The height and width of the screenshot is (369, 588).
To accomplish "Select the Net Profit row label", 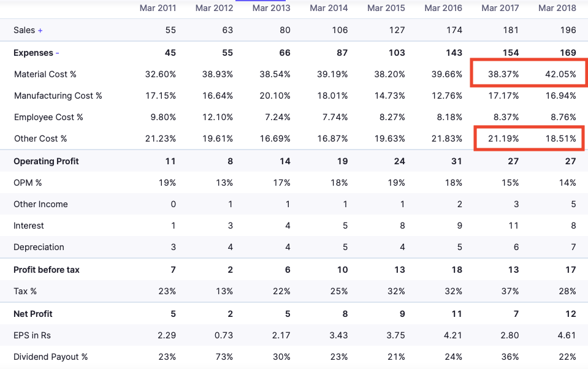I will (33, 314).
